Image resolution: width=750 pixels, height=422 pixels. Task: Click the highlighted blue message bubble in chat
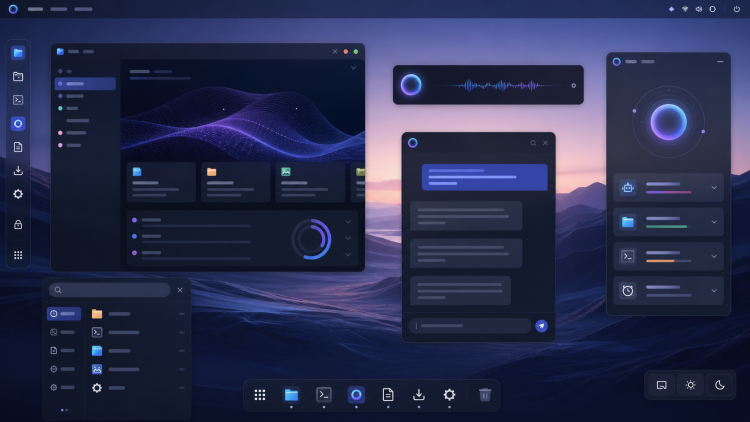coord(485,177)
